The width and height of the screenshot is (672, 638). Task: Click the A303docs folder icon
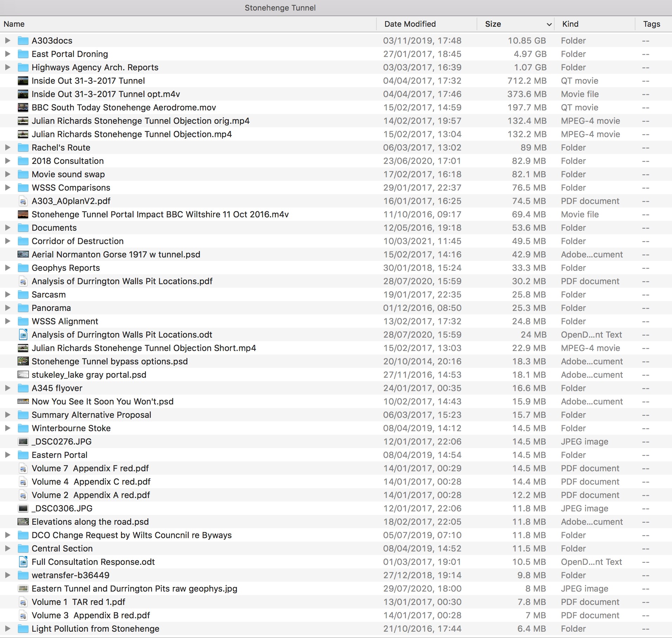pyautogui.click(x=23, y=41)
